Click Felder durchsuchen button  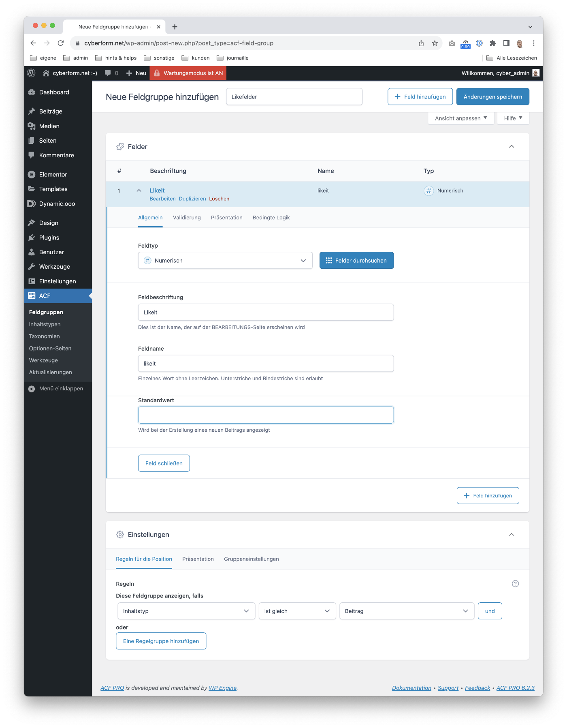[356, 260]
